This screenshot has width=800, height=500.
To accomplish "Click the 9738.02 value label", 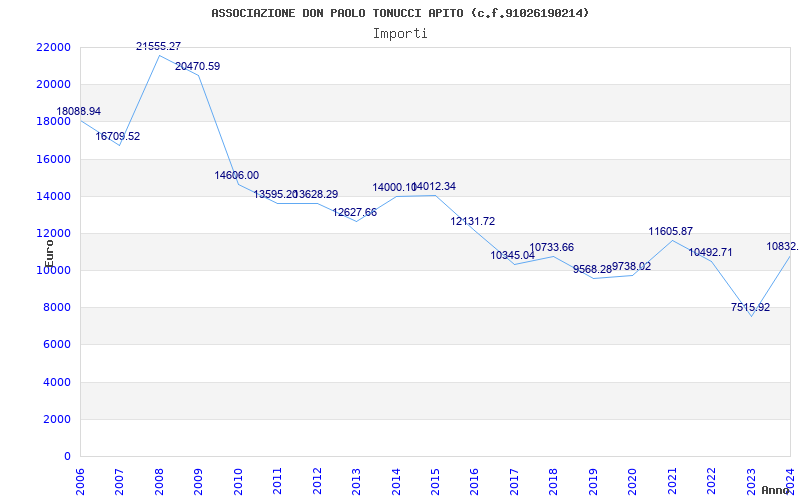I will (x=632, y=266).
